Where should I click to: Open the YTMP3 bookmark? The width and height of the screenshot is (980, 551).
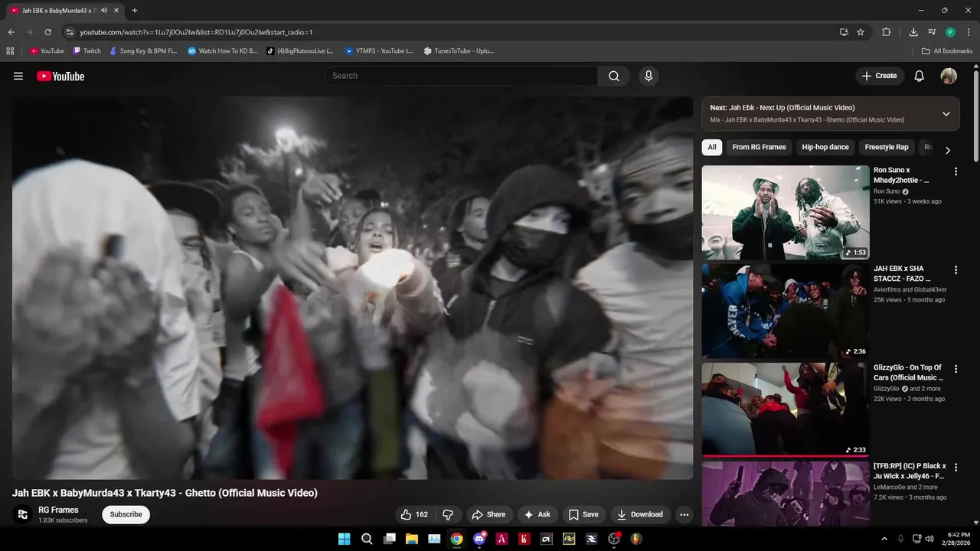pyautogui.click(x=379, y=51)
